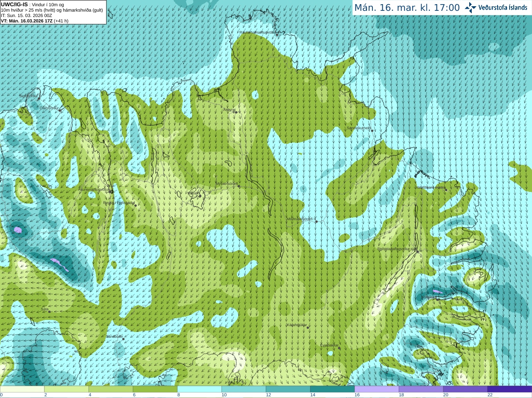The width and height of the screenshot is (532, 398).
Task: Select the 10–12 m/s legend swatch
Action: click(x=244, y=389)
